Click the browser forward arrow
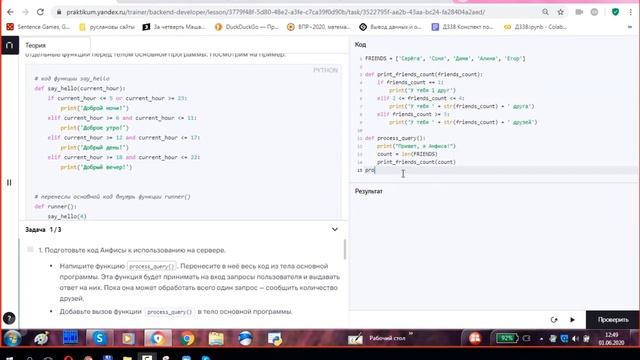The height and width of the screenshot is (360, 640). [25, 12]
